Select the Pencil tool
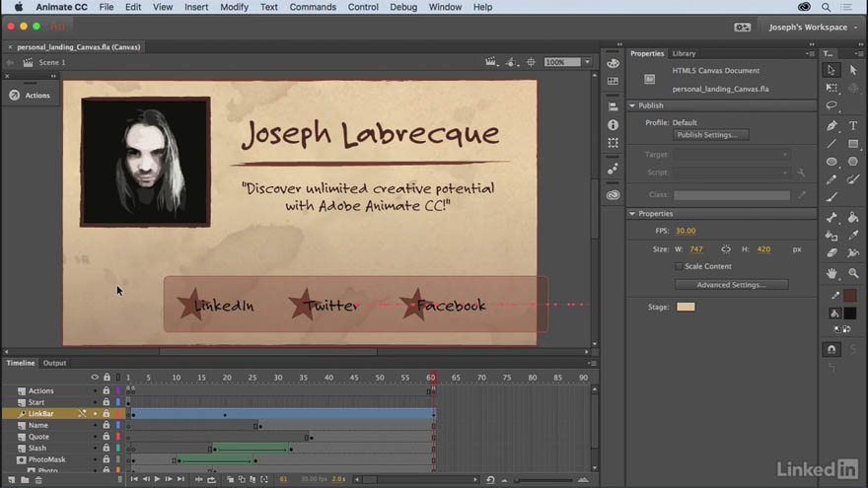This screenshot has height=488, width=868. (832, 179)
